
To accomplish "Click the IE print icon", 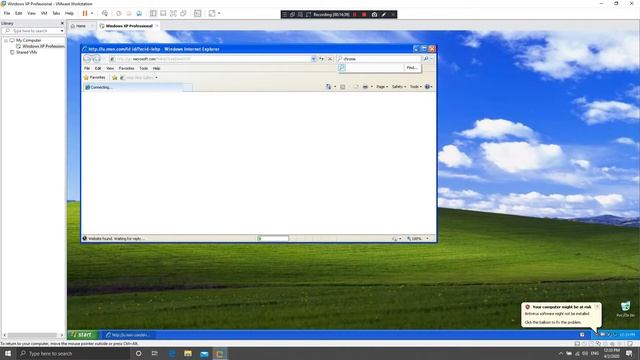I will (365, 87).
